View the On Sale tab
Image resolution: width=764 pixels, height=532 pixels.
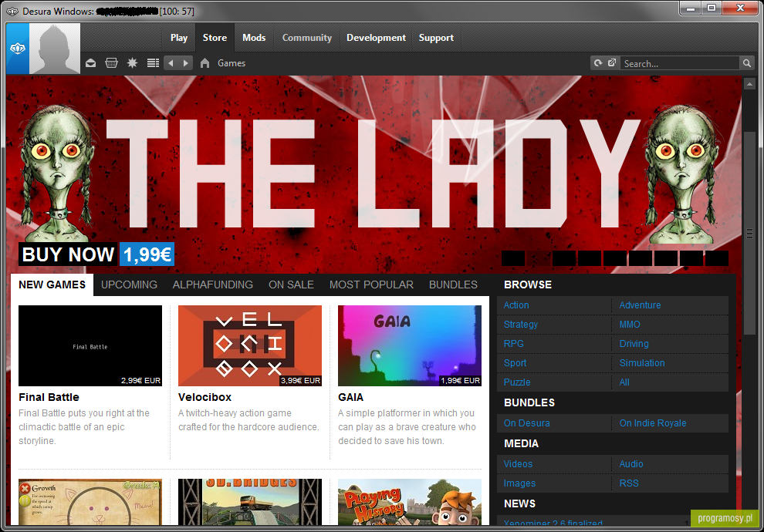292,285
